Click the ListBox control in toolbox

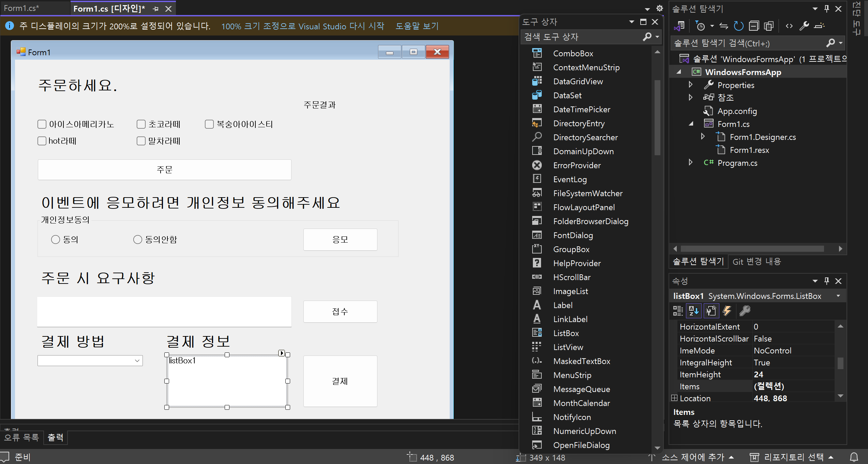(x=566, y=333)
